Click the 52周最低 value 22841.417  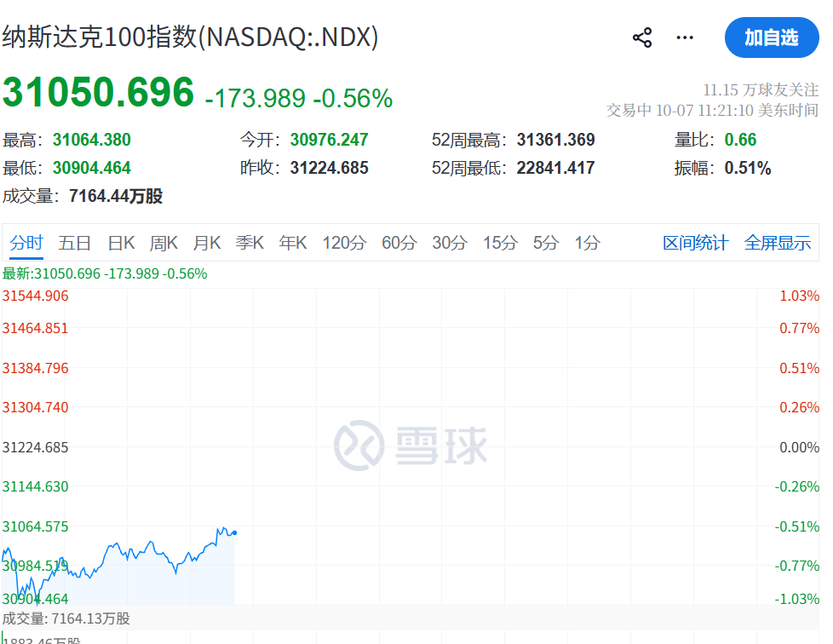click(x=555, y=168)
